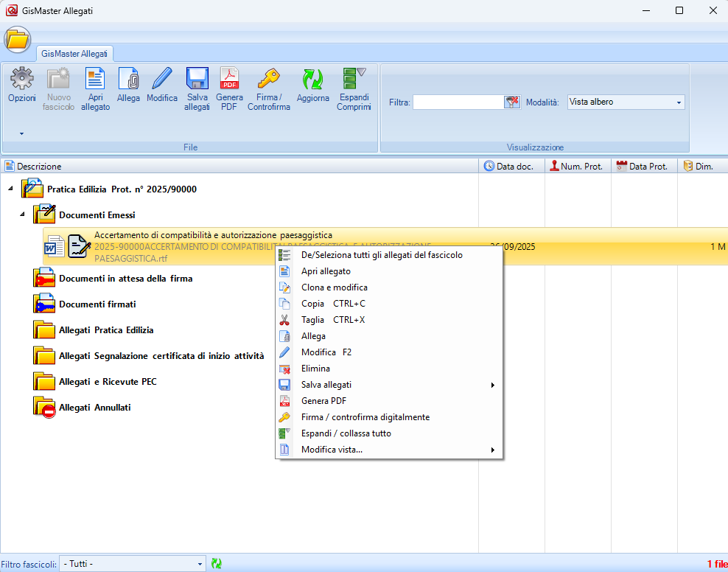Open the Filtro fascicoli dropdown

133,564
